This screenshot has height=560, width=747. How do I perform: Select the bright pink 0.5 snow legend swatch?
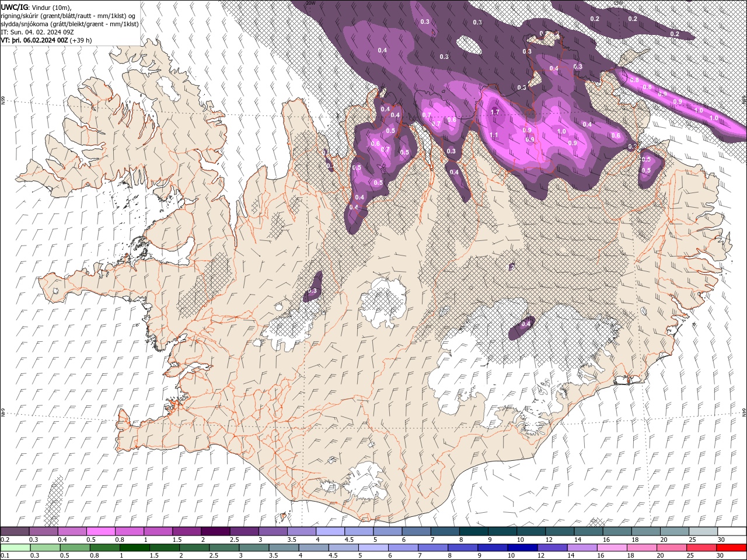point(100,531)
